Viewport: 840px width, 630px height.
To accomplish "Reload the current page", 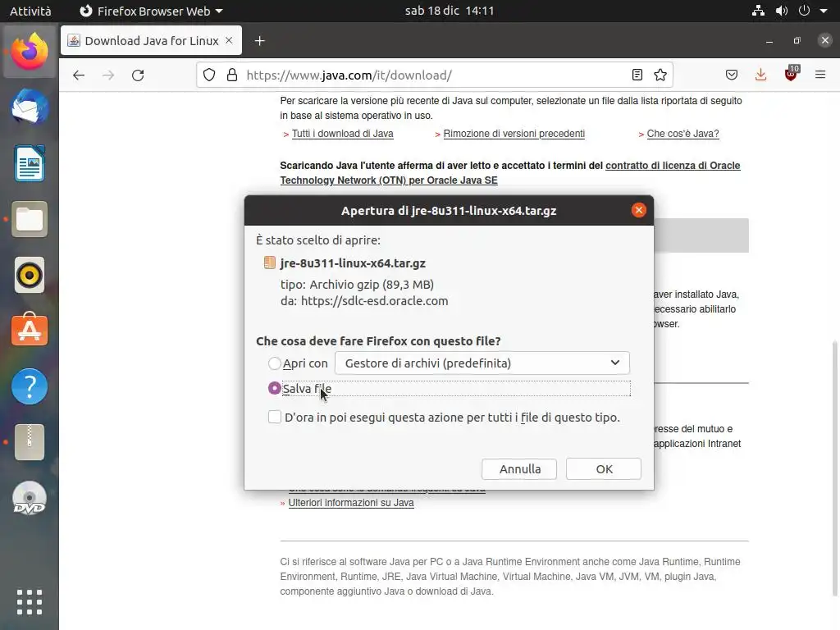I will (x=138, y=75).
